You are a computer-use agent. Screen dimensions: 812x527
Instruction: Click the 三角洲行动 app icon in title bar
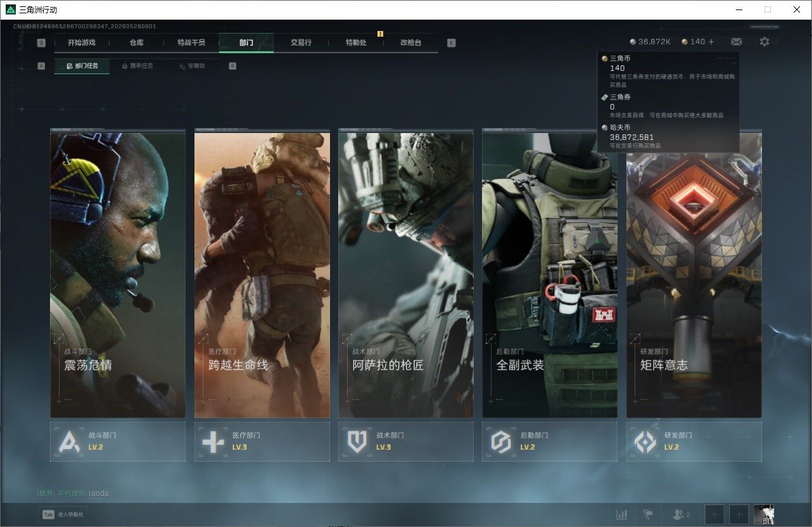(11, 10)
